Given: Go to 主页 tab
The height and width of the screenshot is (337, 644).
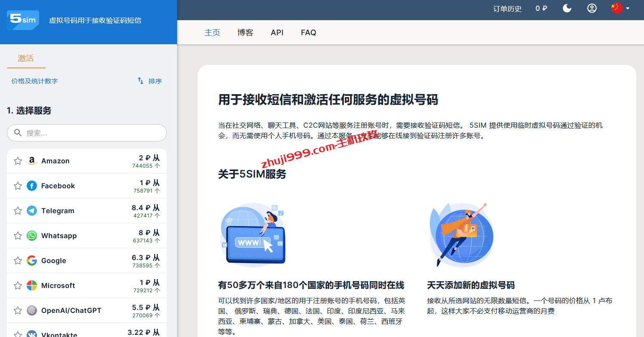Looking at the screenshot, I should [x=212, y=32].
